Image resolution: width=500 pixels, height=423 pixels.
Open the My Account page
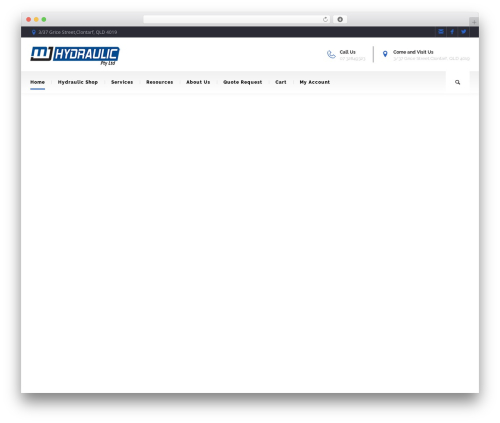point(315,82)
